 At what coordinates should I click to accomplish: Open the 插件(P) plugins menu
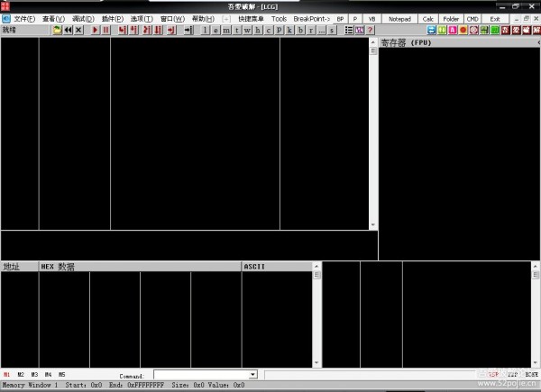pos(112,18)
